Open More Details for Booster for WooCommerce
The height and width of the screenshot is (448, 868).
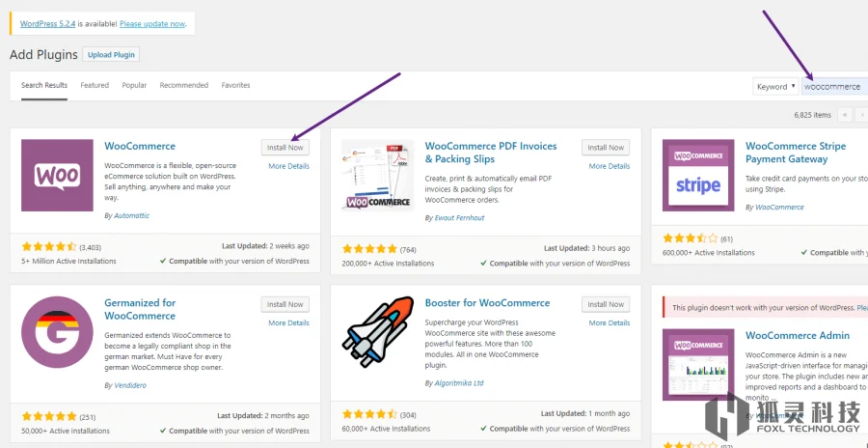pyautogui.click(x=610, y=323)
